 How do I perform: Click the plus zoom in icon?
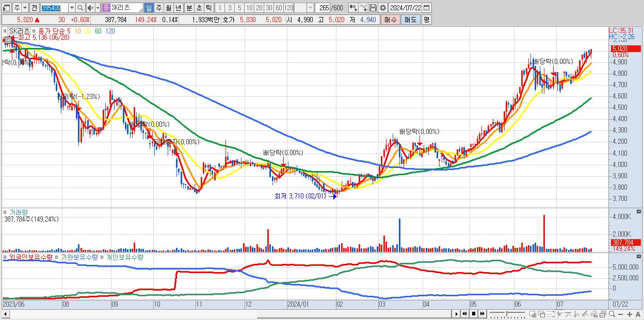(x=630, y=314)
